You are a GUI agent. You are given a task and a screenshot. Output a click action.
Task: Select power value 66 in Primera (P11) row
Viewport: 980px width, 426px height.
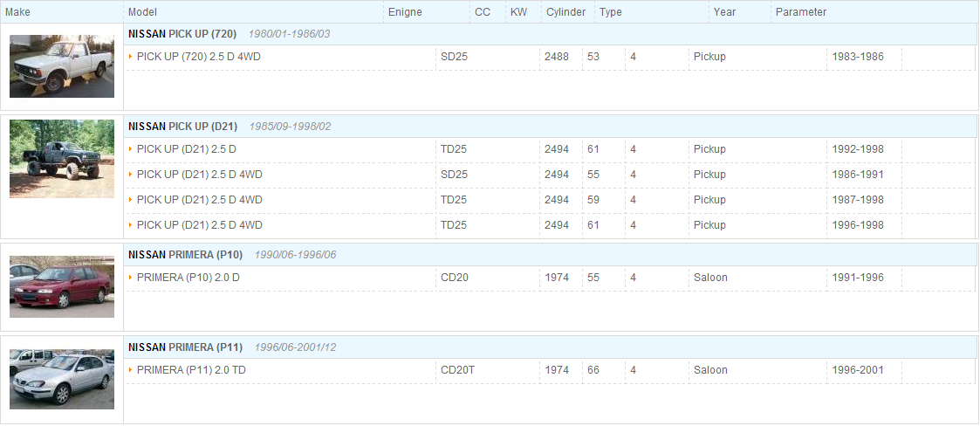(593, 370)
